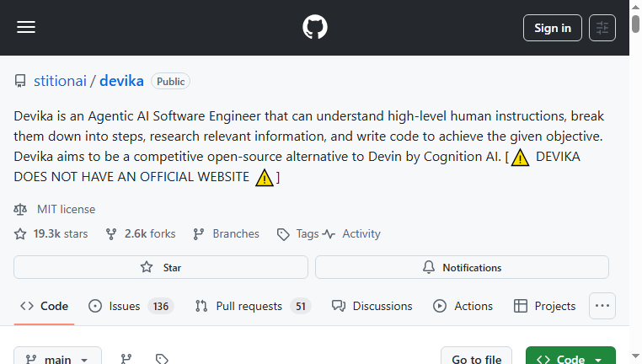Click the tag icon next to Tags
642x364 pixels.
click(283, 234)
